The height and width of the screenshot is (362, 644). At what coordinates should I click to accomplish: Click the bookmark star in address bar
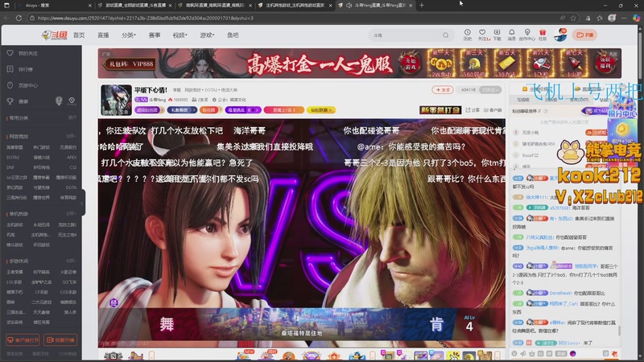click(573, 18)
